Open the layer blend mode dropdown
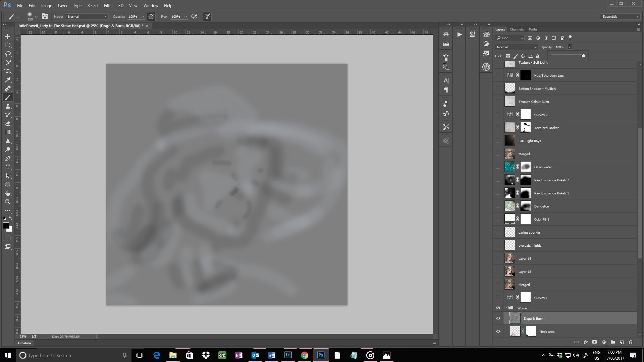The height and width of the screenshot is (362, 644). coord(516,47)
